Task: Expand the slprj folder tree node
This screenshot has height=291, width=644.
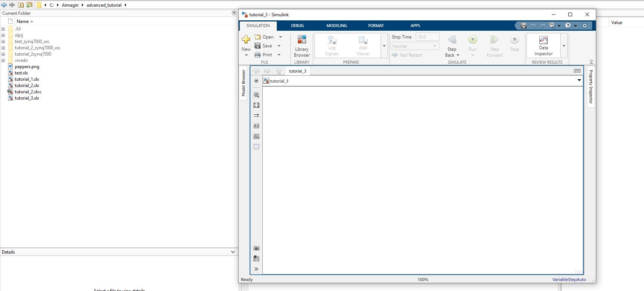Action: 3,35
